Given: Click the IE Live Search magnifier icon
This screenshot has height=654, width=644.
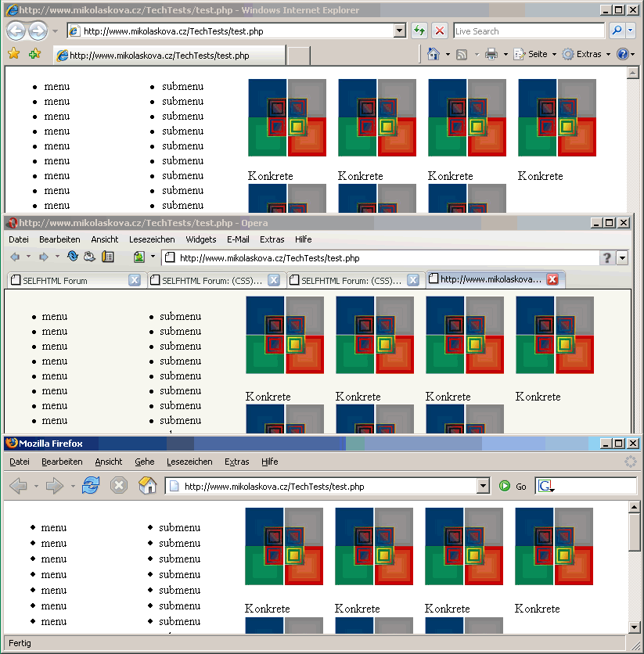Looking at the screenshot, I should 617,31.
